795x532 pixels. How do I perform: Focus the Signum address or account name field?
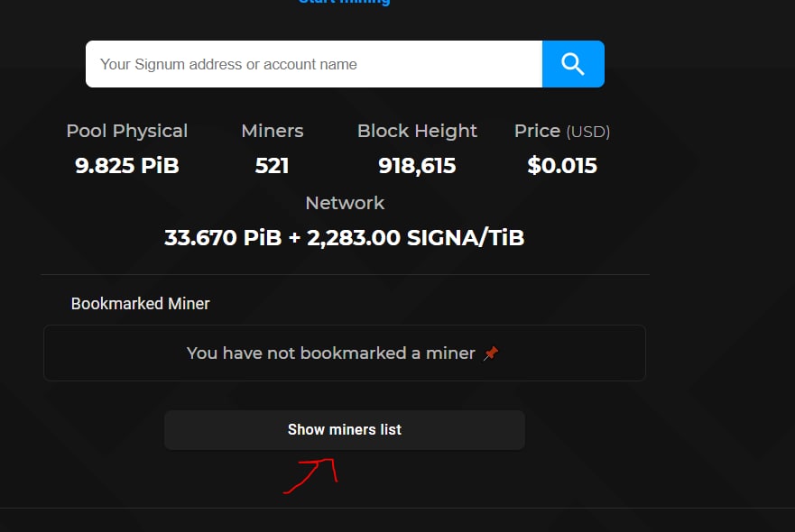tap(314, 64)
